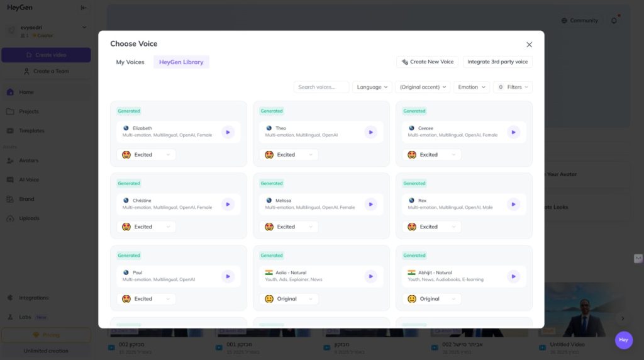Open the Hey chat bubble
Viewport: 644px width, 360px height.
coord(623,340)
